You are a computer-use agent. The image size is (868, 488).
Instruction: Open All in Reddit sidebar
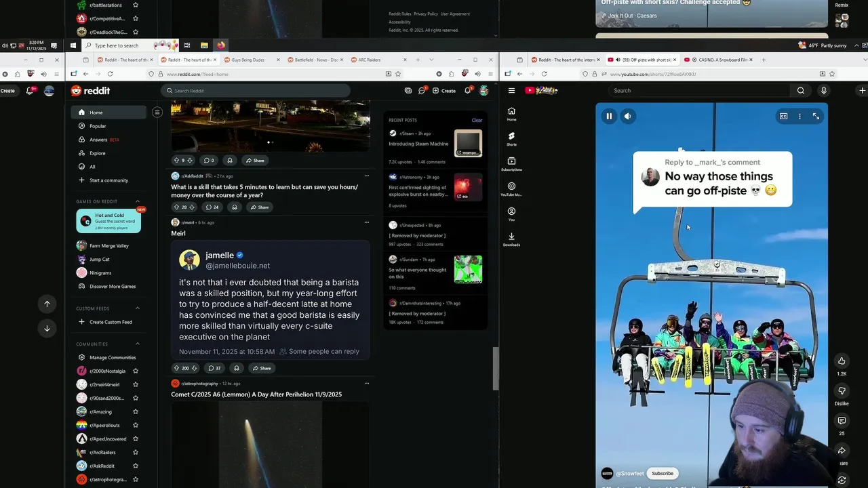click(108, 167)
